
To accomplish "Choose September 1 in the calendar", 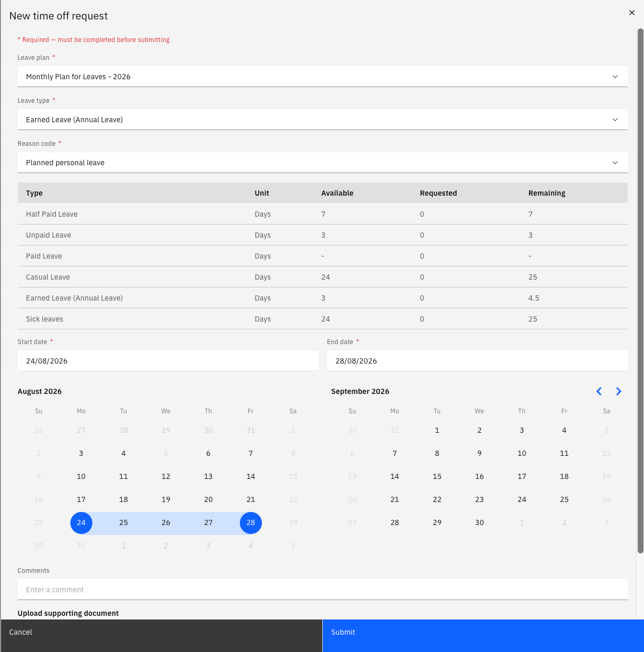I will [437, 431].
